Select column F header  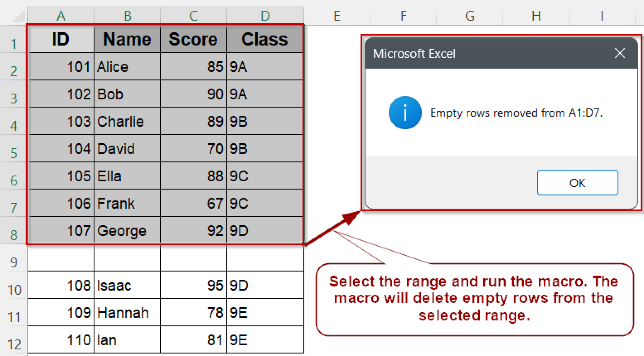click(403, 15)
